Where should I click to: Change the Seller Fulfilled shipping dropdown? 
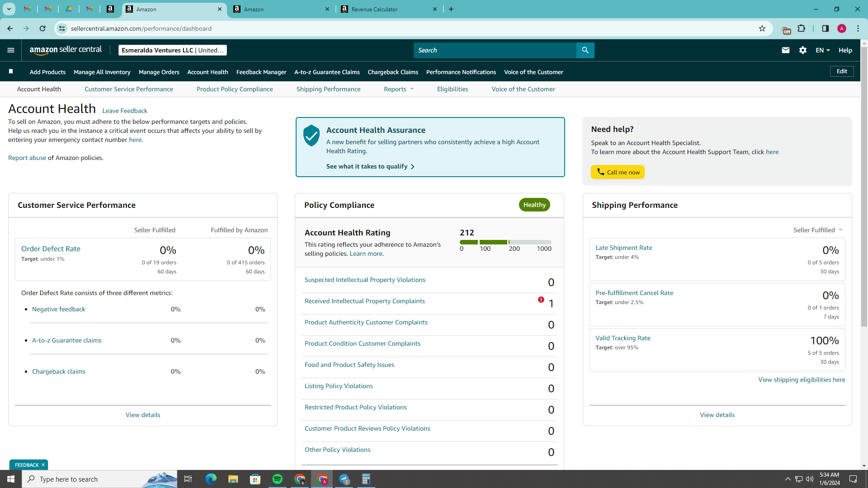(x=818, y=230)
